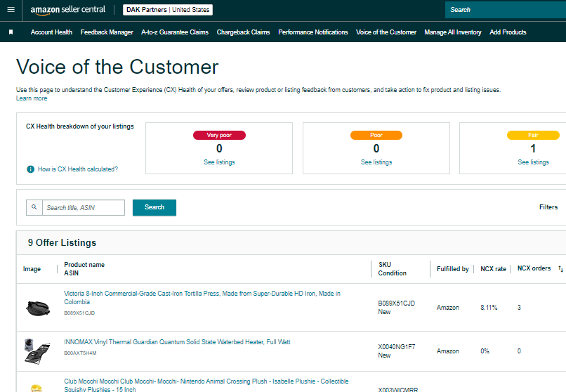The image size is (566, 392).
Task: Click the bookmark icon in navigation bar
Action: coord(11,32)
